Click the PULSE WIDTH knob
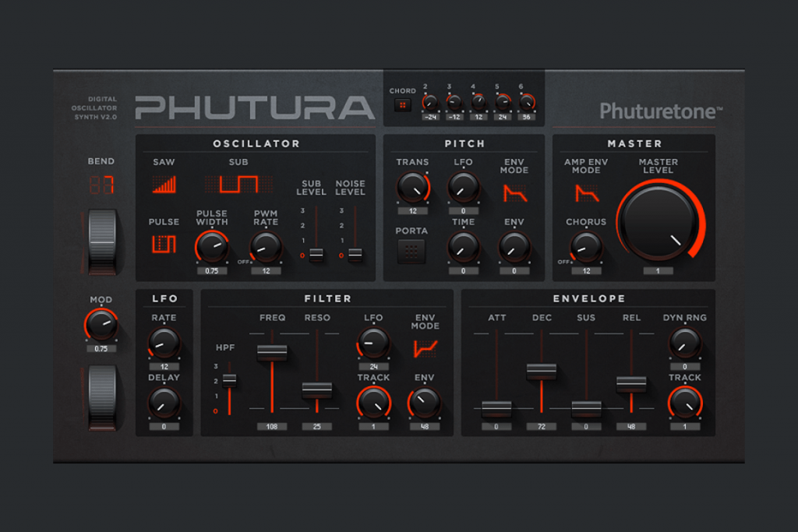The image size is (798, 532). (x=212, y=247)
